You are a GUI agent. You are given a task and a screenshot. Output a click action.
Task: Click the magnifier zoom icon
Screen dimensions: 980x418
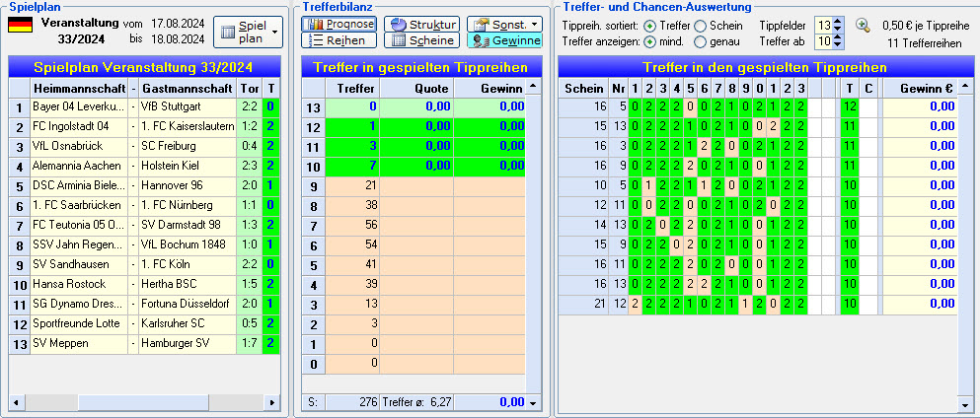click(863, 26)
